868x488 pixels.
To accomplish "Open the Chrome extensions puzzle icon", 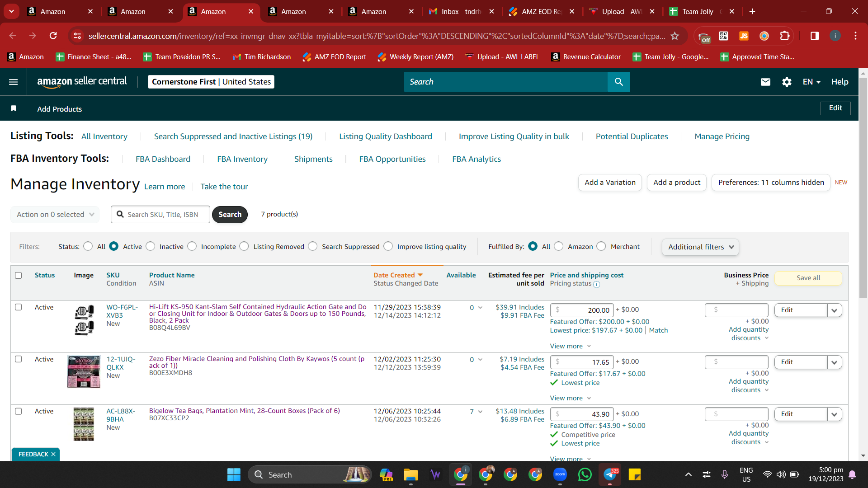I will [785, 36].
